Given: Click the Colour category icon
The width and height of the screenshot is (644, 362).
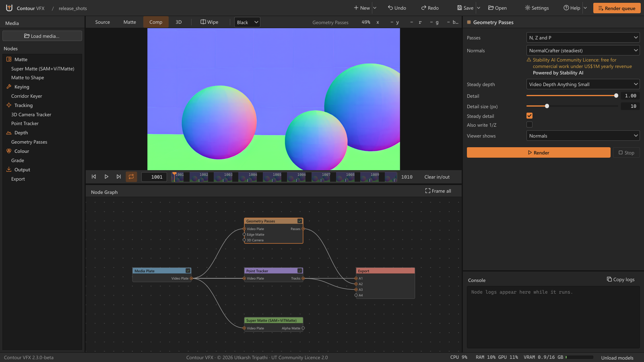Looking at the screenshot, I should pos(9,151).
